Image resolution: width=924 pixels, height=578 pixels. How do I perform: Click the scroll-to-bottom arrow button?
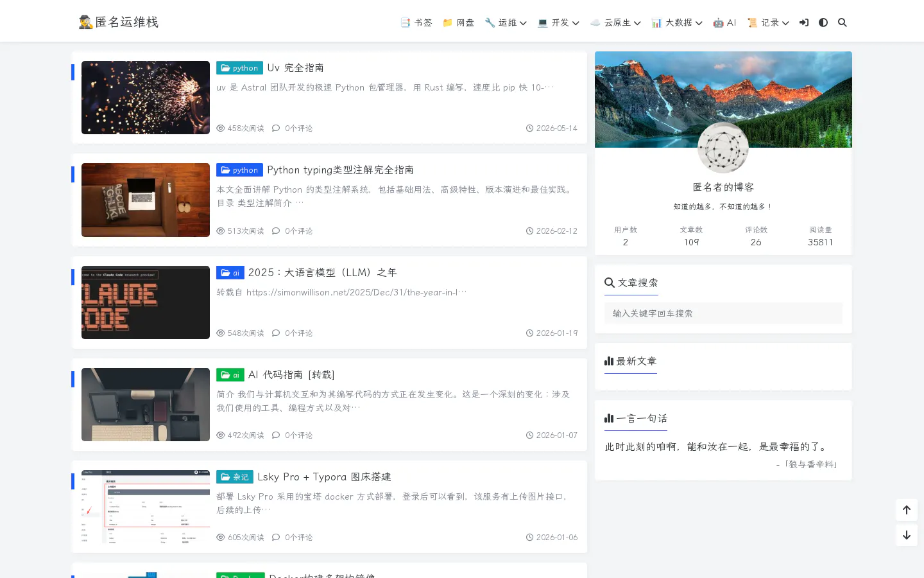click(907, 535)
